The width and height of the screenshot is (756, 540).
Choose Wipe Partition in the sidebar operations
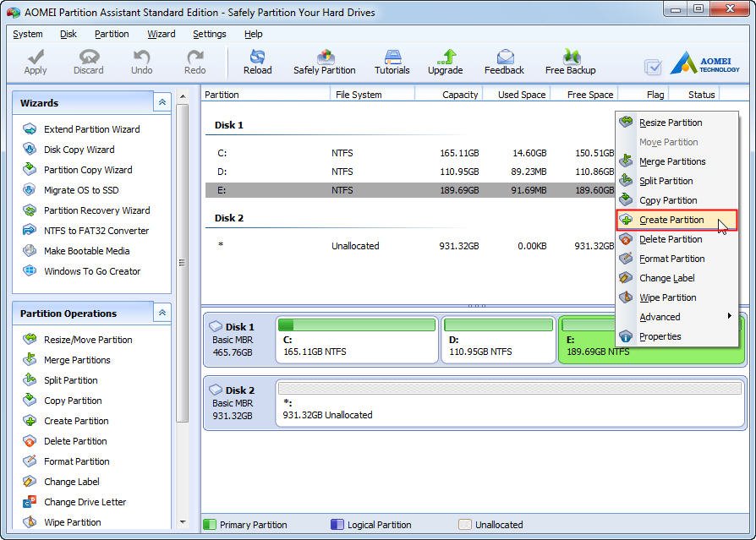tap(62, 521)
